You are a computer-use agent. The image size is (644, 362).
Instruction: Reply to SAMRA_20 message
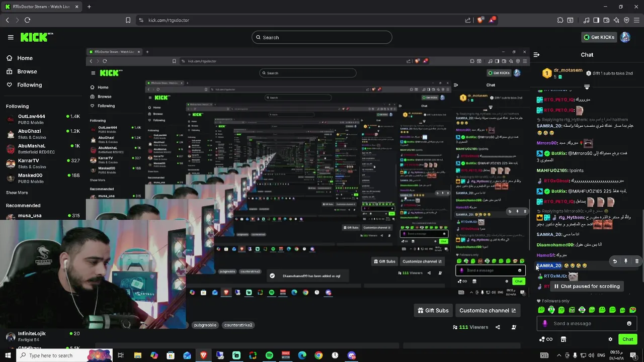tap(614, 261)
